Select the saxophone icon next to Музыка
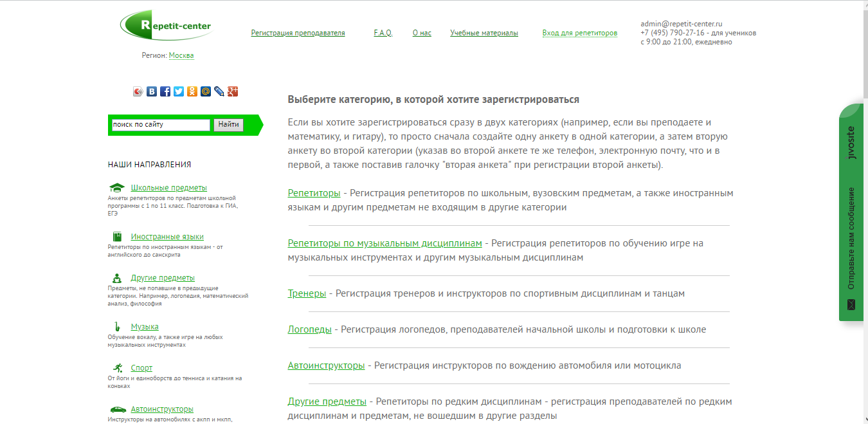Viewport: 868px width, 424px height. click(116, 326)
